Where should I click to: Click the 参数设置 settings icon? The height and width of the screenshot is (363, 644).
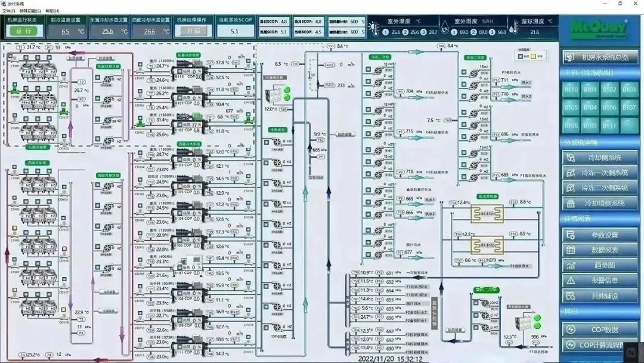[x=571, y=235]
